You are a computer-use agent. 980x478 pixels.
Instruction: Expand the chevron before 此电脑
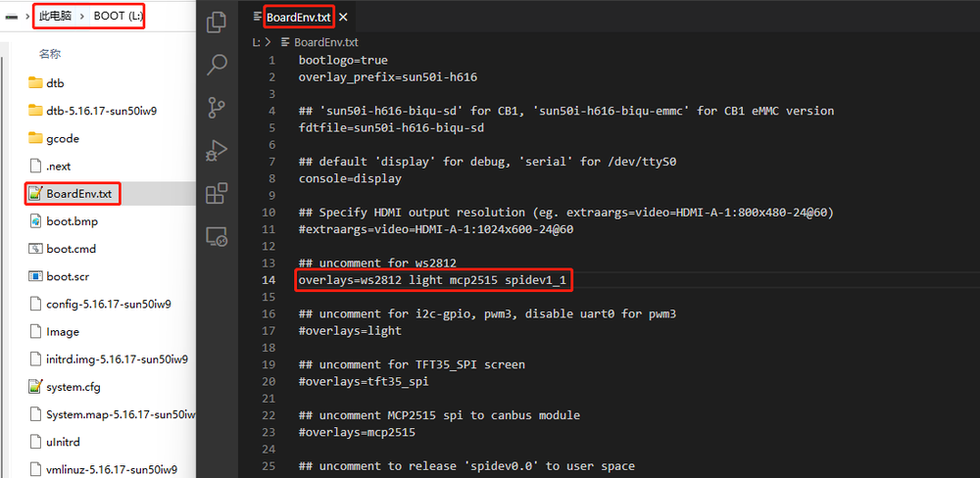point(26,17)
